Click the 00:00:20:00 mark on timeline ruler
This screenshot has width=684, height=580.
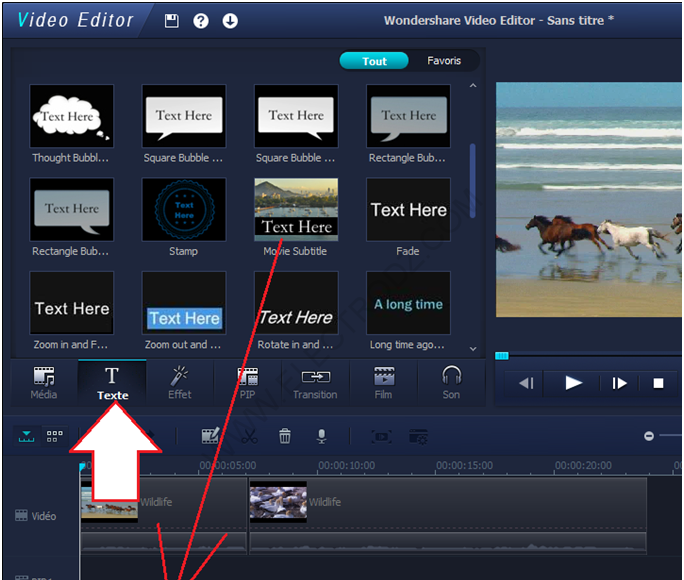(583, 466)
